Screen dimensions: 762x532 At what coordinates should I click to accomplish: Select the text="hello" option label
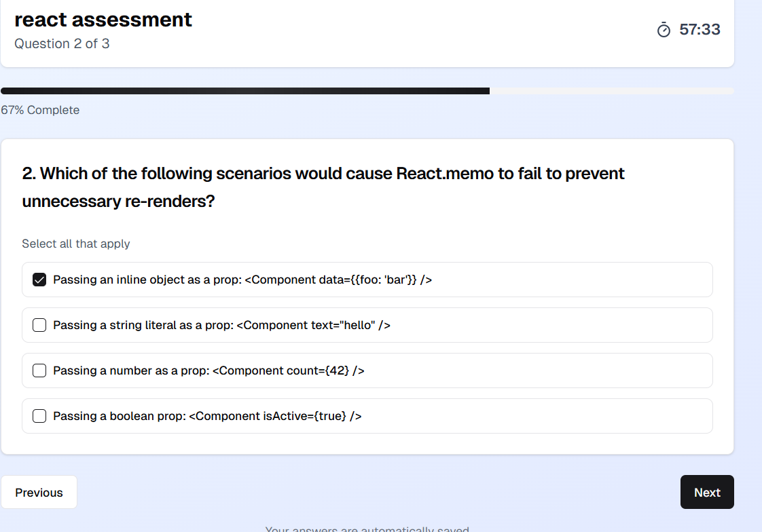(x=221, y=325)
